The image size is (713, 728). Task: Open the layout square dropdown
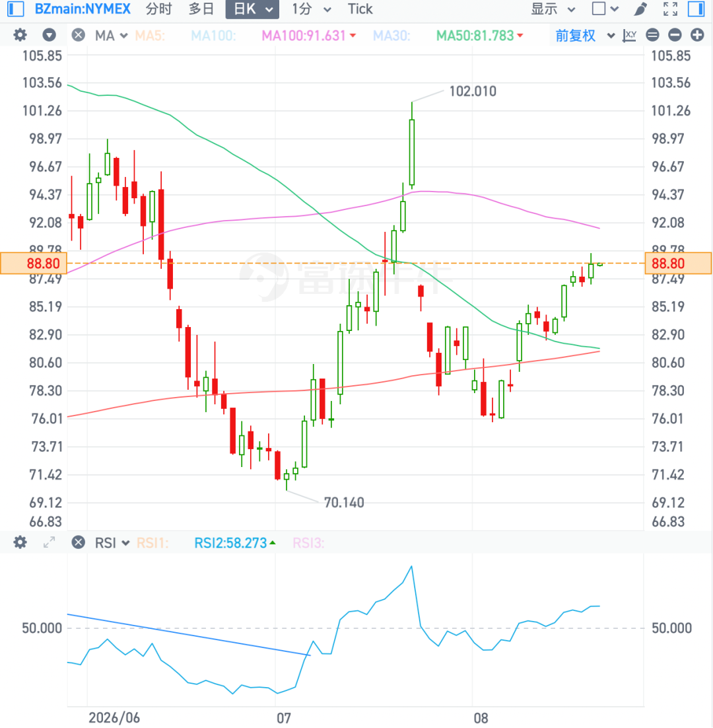605,9
